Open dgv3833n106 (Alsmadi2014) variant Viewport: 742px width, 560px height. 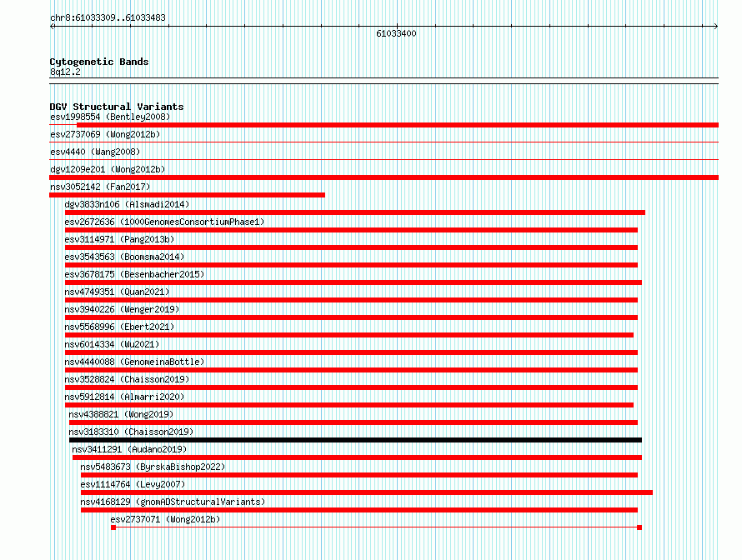[127, 204]
